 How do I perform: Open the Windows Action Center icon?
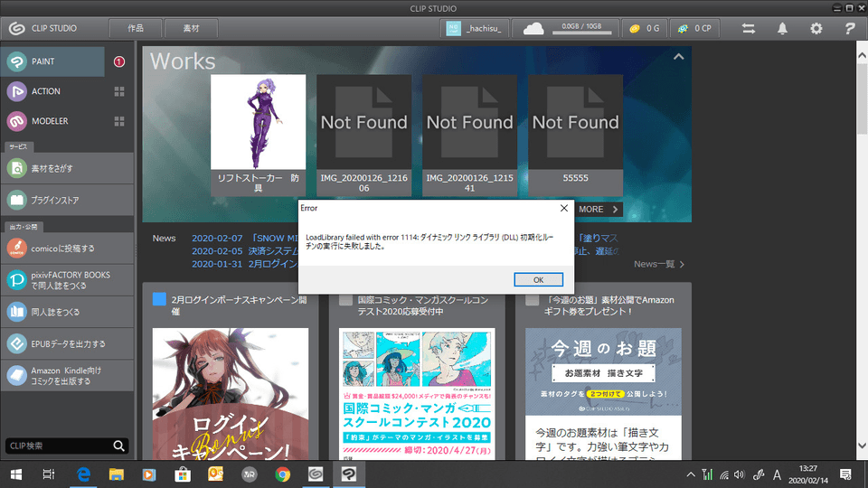(845, 474)
